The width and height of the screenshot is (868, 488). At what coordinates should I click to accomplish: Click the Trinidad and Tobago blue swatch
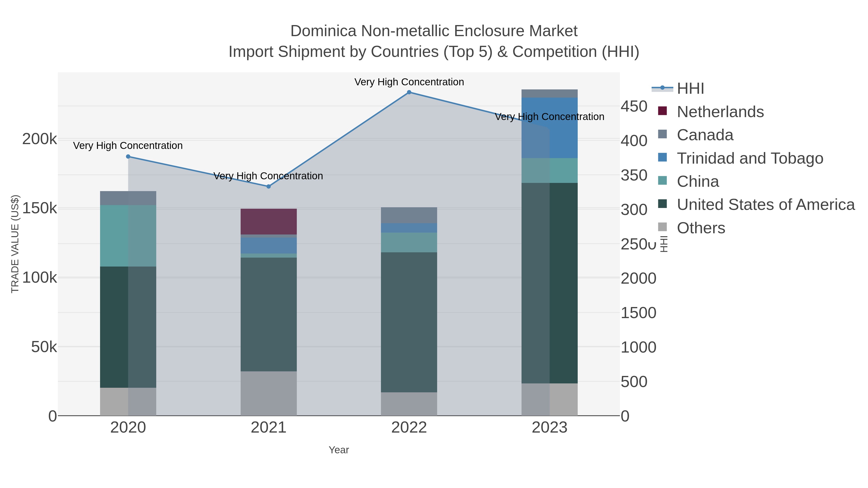click(663, 157)
